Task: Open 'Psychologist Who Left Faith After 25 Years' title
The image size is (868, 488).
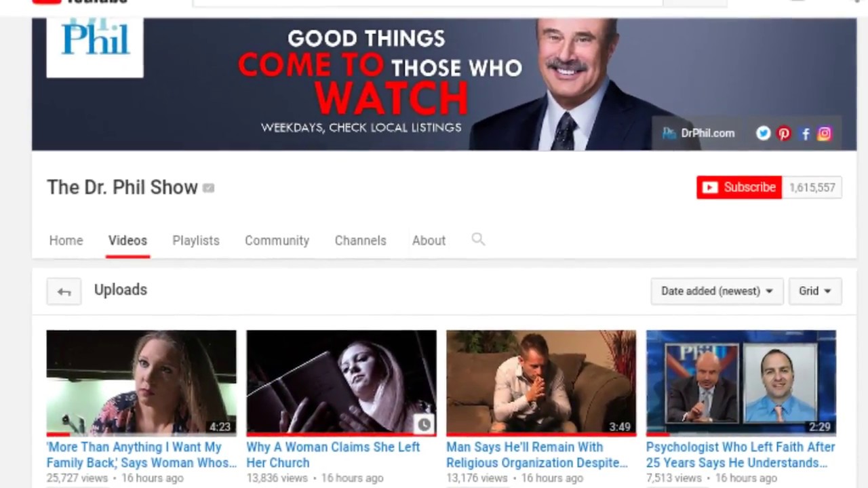Action: point(741,455)
